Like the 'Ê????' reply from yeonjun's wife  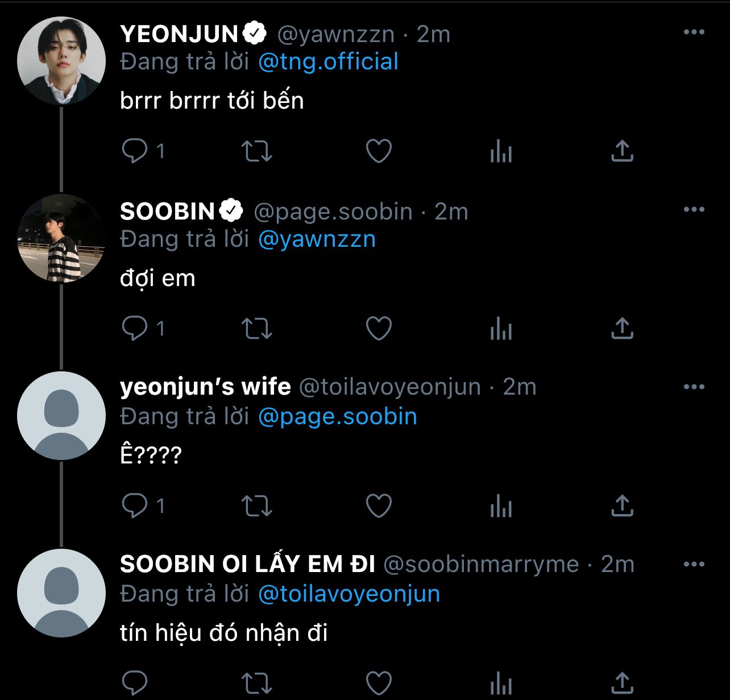379,506
